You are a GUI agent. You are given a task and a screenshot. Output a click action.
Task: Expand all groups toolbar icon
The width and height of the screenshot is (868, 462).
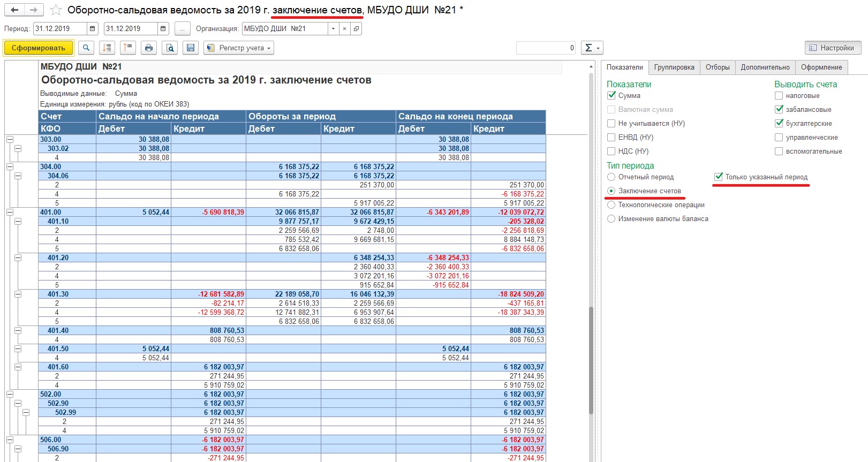click(x=107, y=48)
